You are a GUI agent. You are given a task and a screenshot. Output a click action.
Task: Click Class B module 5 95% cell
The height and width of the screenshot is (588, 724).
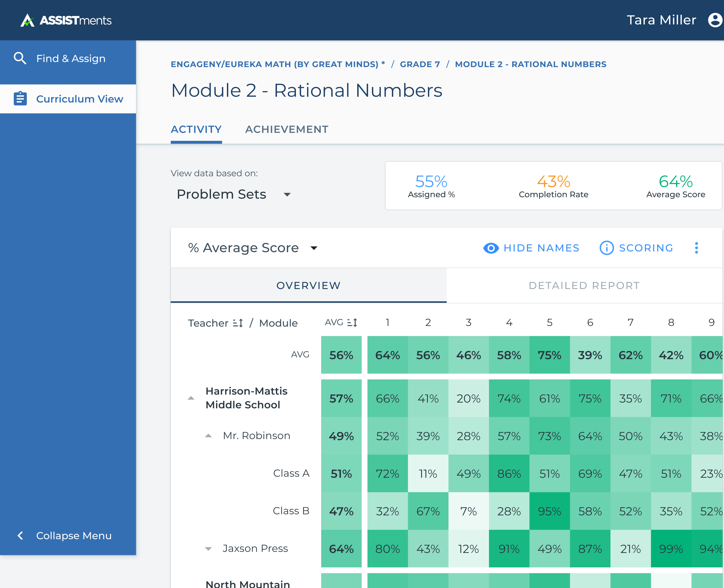click(550, 511)
